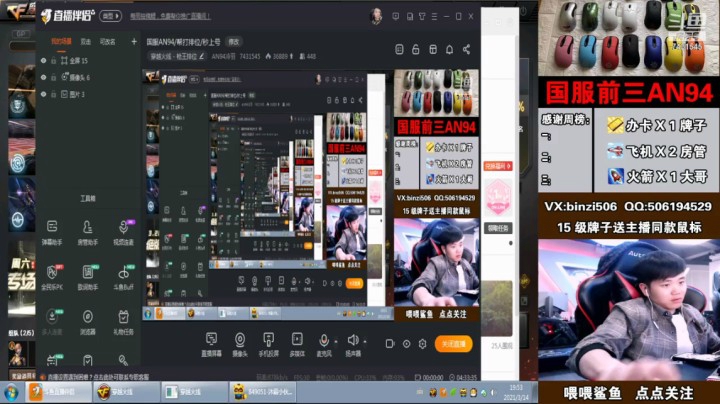
Task: Open the 视频连麦 video co-stream tool
Action: [123, 232]
